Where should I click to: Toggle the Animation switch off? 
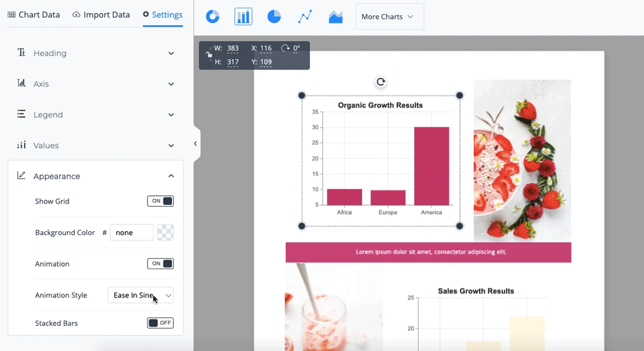(x=160, y=263)
